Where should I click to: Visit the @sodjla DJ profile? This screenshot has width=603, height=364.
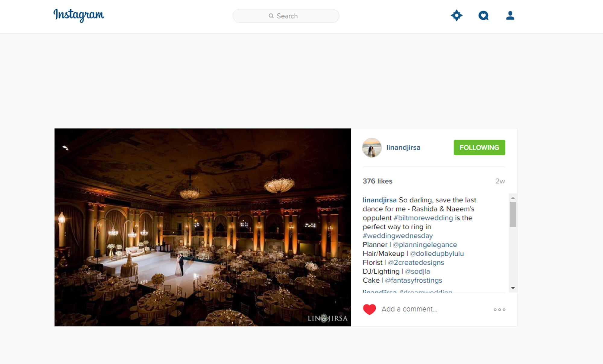coord(417,271)
